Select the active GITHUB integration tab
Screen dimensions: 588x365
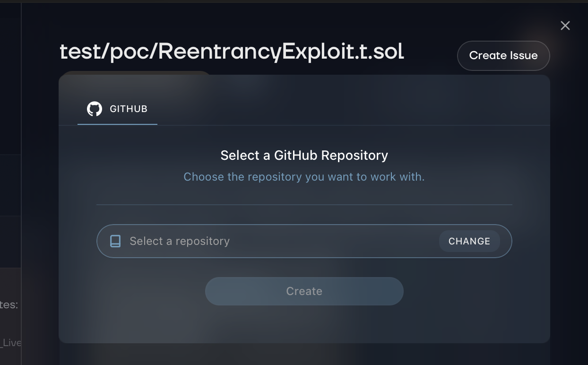coord(117,108)
